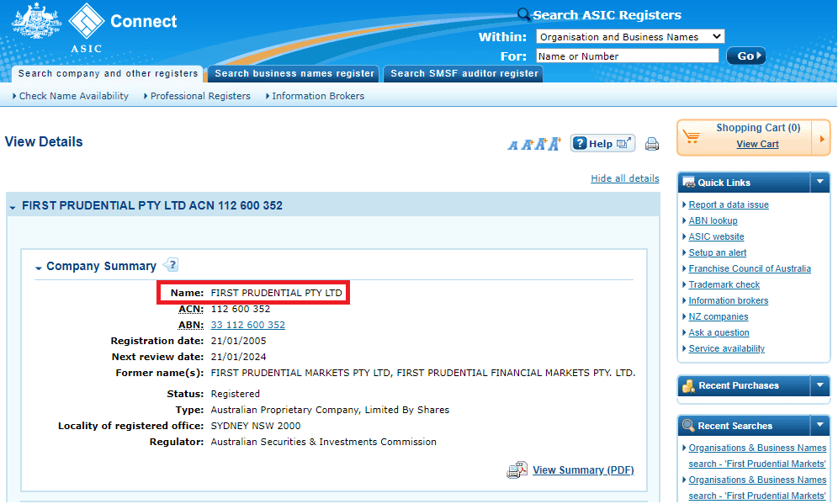
Task: Collapse the Recent Purchases panel
Action: click(819, 385)
